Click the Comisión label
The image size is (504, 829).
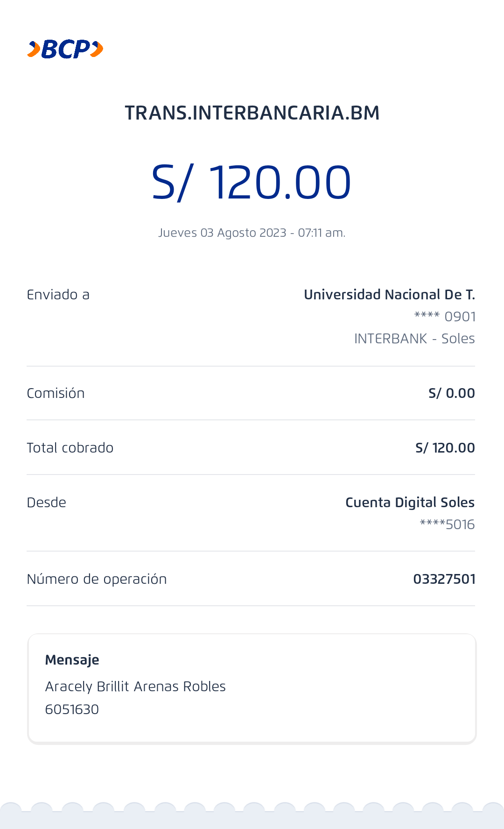pos(56,393)
